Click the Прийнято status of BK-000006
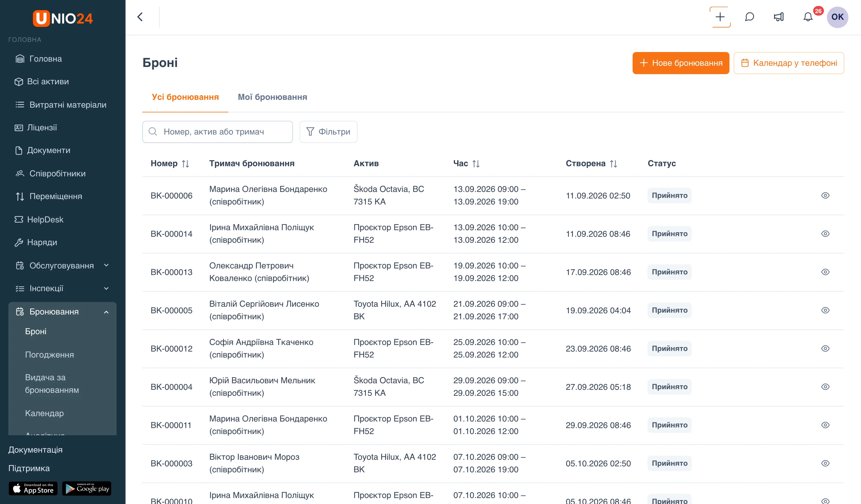This screenshot has width=861, height=504. 669,196
